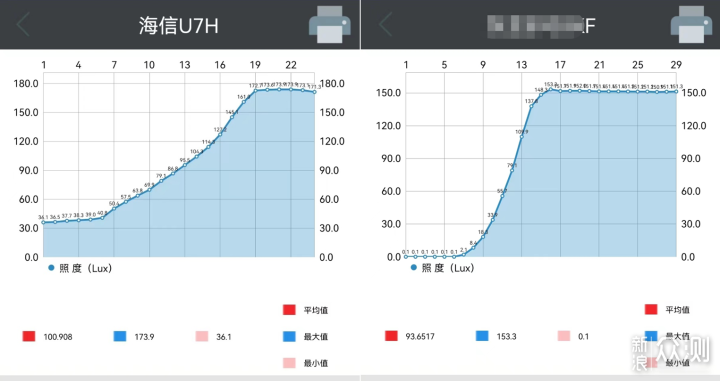
Task: Tap the 海信U7H title
Action: (x=179, y=26)
